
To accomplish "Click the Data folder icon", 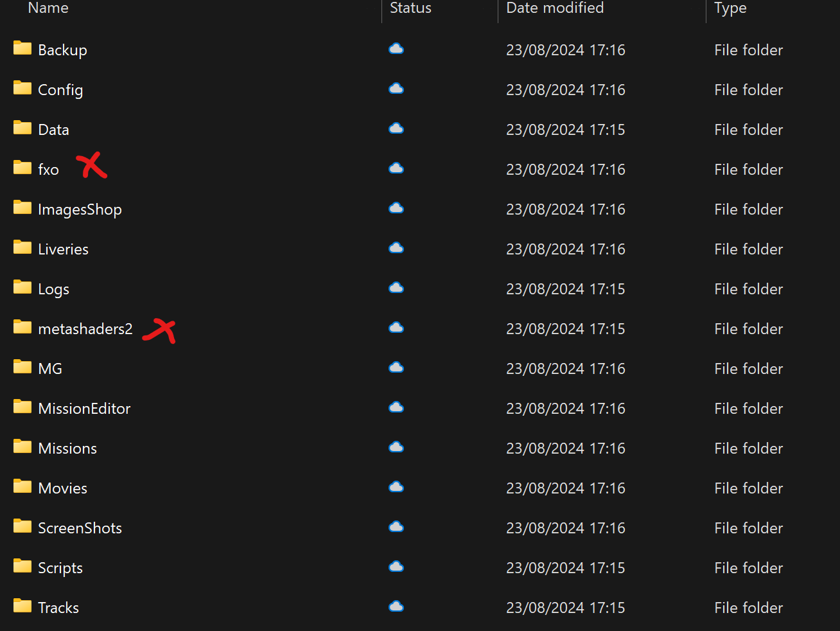I will click(22, 128).
